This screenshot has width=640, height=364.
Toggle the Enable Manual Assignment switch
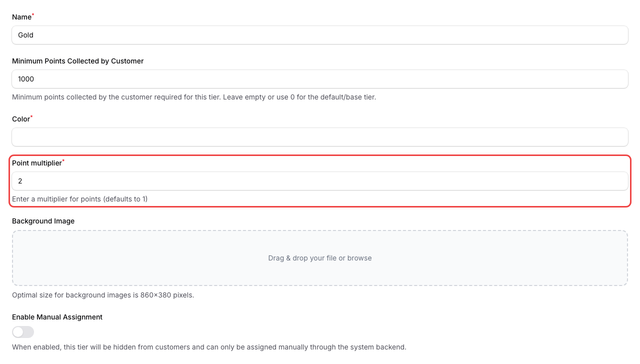tap(22, 332)
